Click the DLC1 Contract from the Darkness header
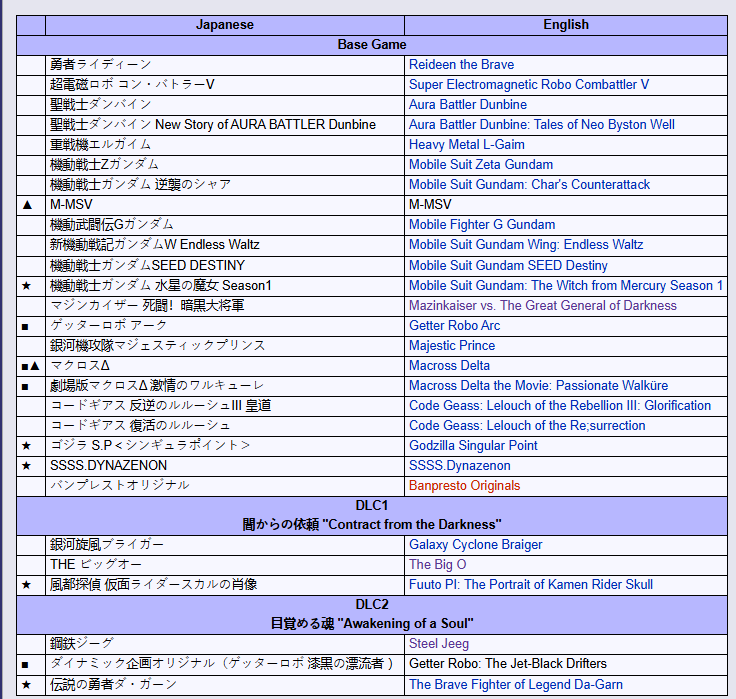Viewport: 736px width, 699px height. point(372,515)
